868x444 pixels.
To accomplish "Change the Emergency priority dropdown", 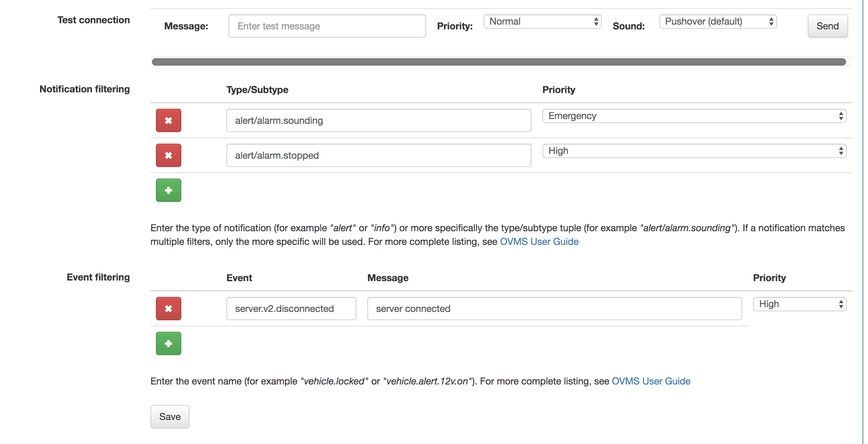I will (x=694, y=116).
